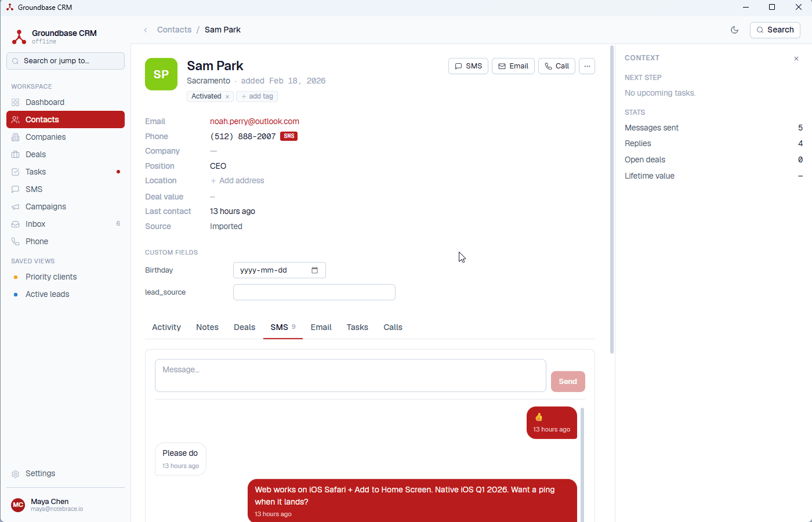This screenshot has height=522, width=812.
Task: Click phone number (512) 888-2007
Action: click(x=242, y=136)
